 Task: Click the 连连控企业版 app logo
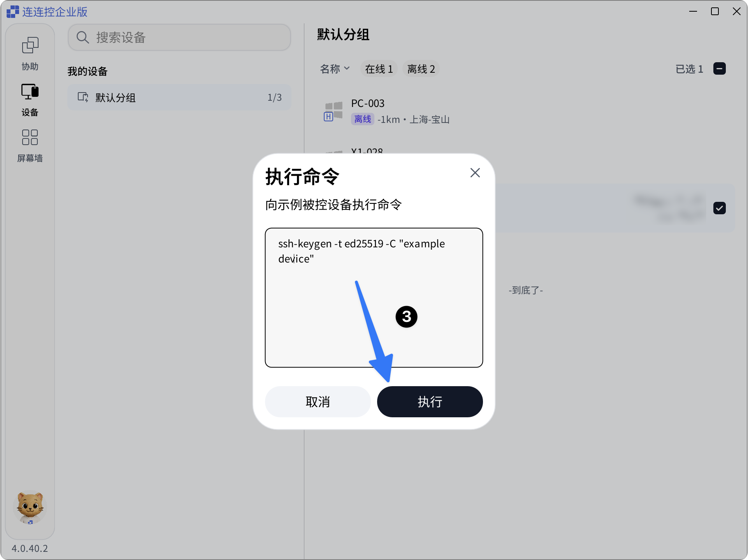12,12
